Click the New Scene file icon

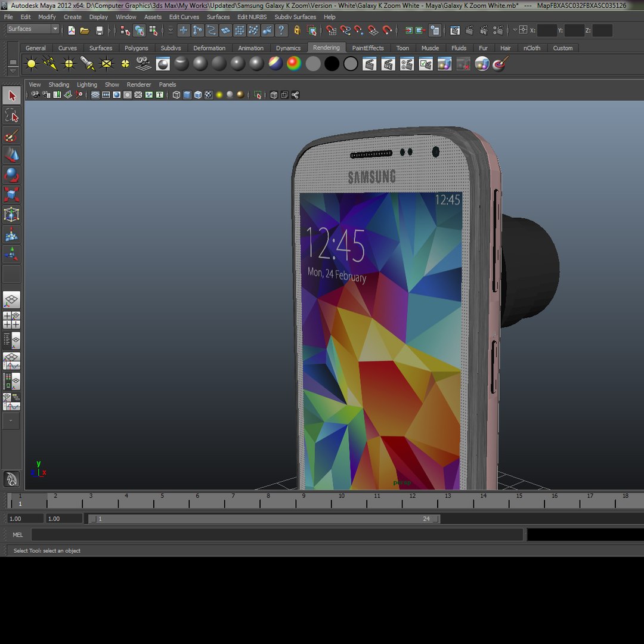pyautogui.click(x=72, y=30)
